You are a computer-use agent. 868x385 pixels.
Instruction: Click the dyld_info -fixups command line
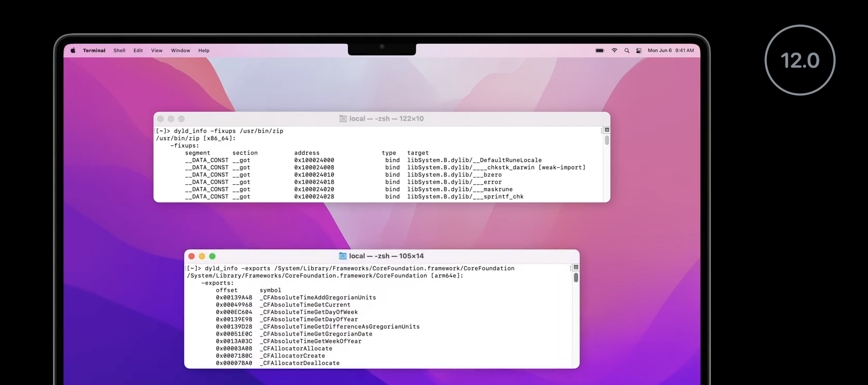pyautogui.click(x=220, y=131)
